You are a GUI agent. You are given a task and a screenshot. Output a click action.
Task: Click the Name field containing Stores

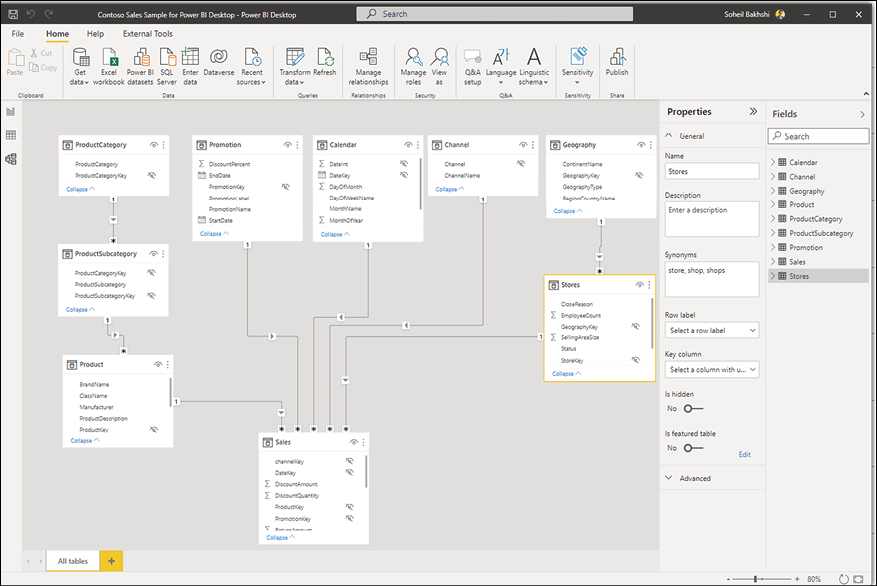click(712, 172)
